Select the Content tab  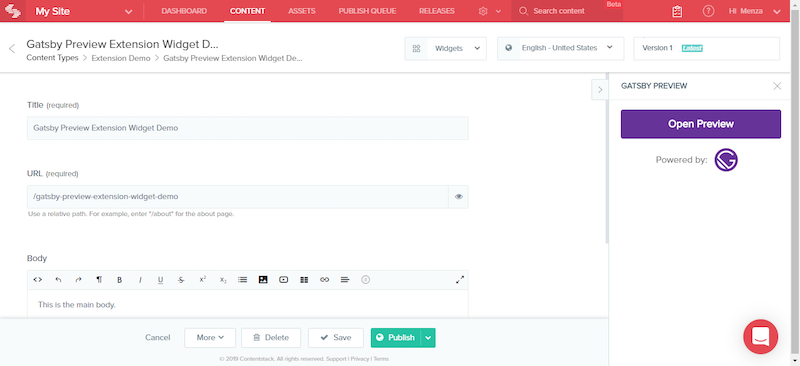(x=247, y=11)
